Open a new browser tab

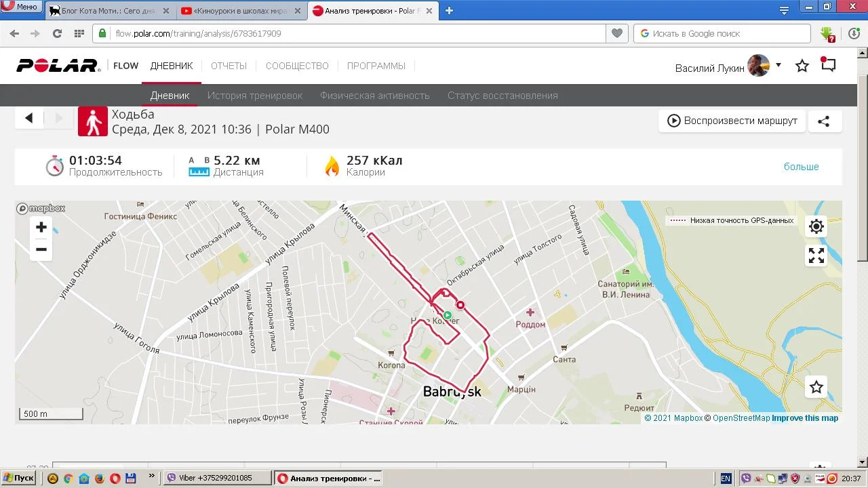coord(449,11)
